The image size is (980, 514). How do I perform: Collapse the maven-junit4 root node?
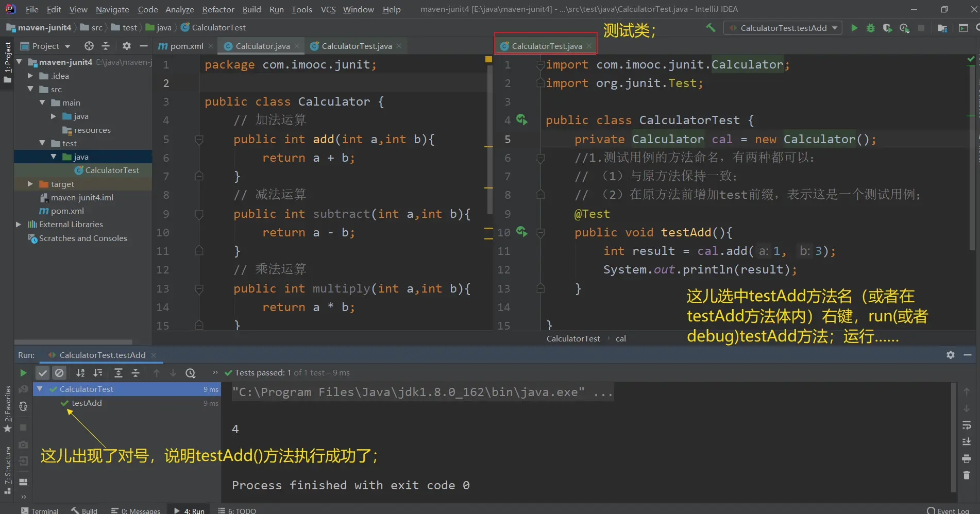[19, 62]
